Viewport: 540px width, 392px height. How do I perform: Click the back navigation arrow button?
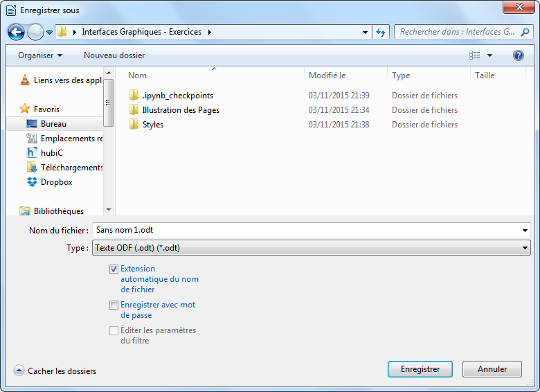coord(16,32)
